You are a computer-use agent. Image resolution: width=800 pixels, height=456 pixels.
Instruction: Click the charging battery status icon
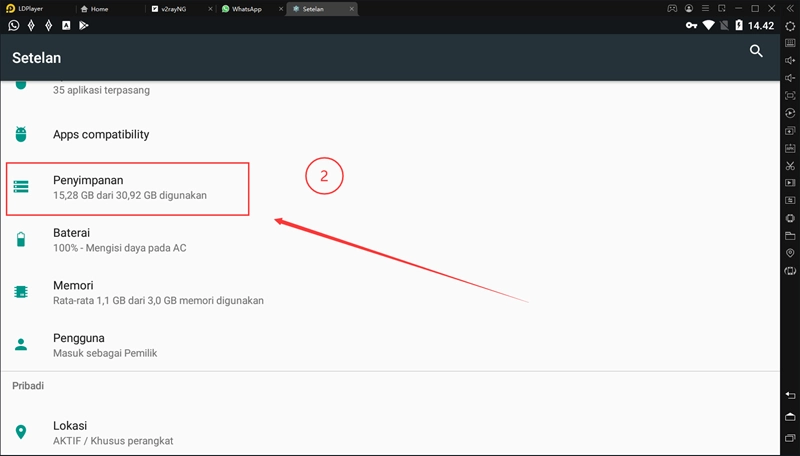click(x=739, y=26)
